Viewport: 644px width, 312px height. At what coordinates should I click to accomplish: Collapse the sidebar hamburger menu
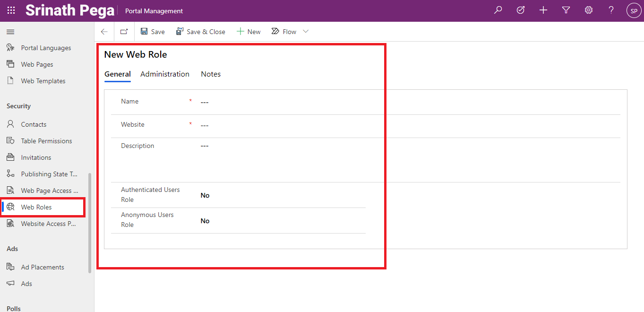click(x=10, y=32)
